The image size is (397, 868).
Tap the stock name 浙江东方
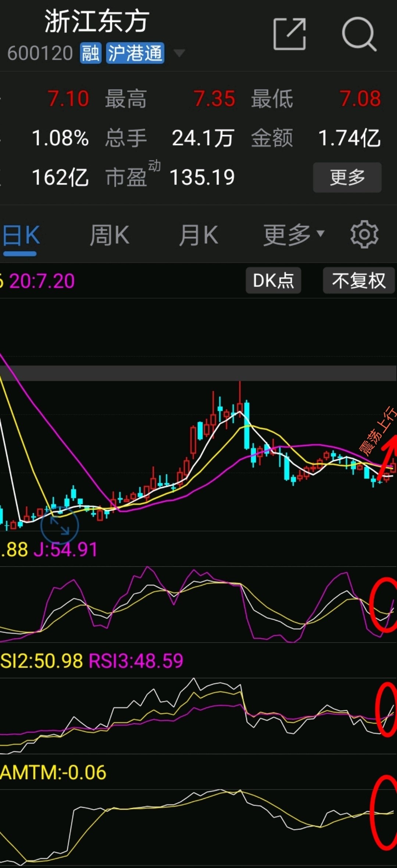[x=97, y=21]
